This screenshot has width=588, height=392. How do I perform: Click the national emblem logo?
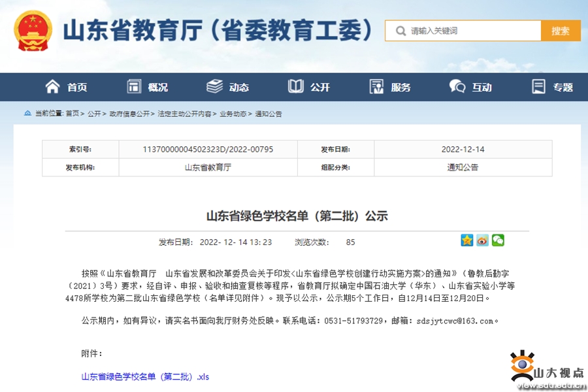click(33, 31)
